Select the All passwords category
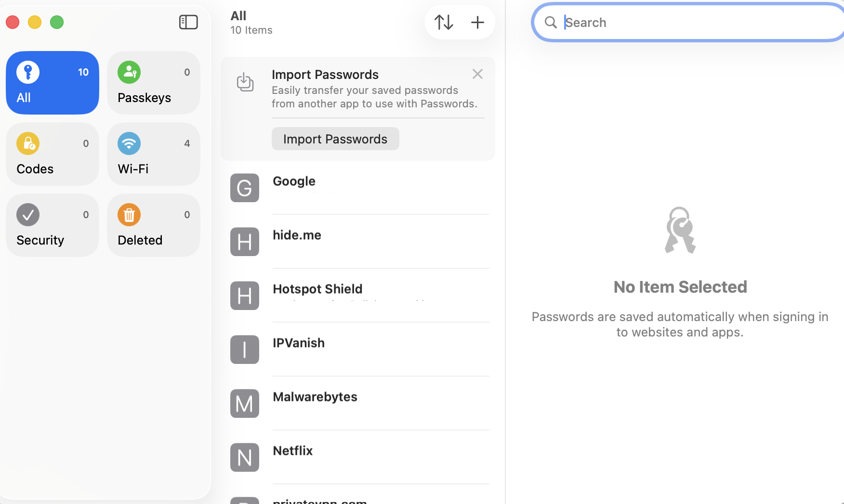The image size is (844, 504). click(53, 83)
